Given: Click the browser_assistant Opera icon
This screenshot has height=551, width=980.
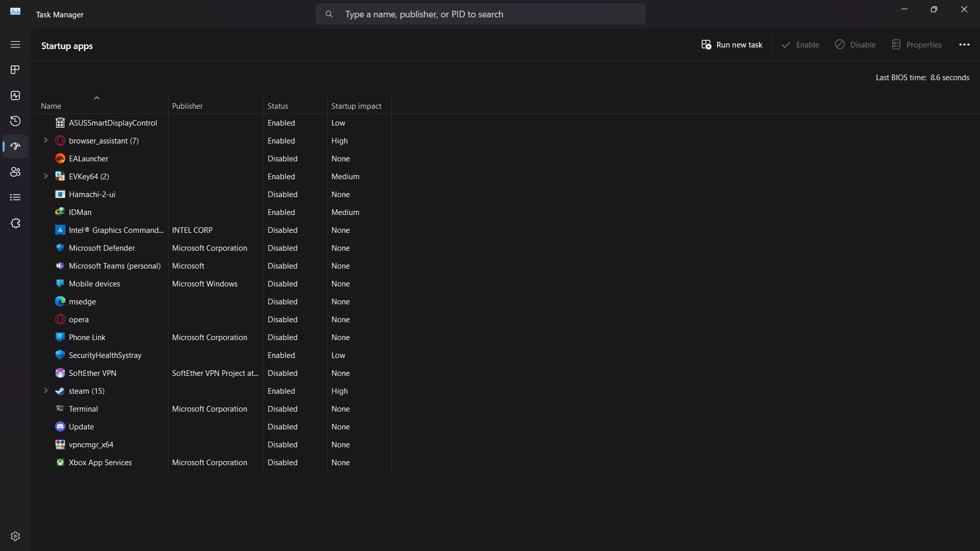Looking at the screenshot, I should [x=60, y=140].
